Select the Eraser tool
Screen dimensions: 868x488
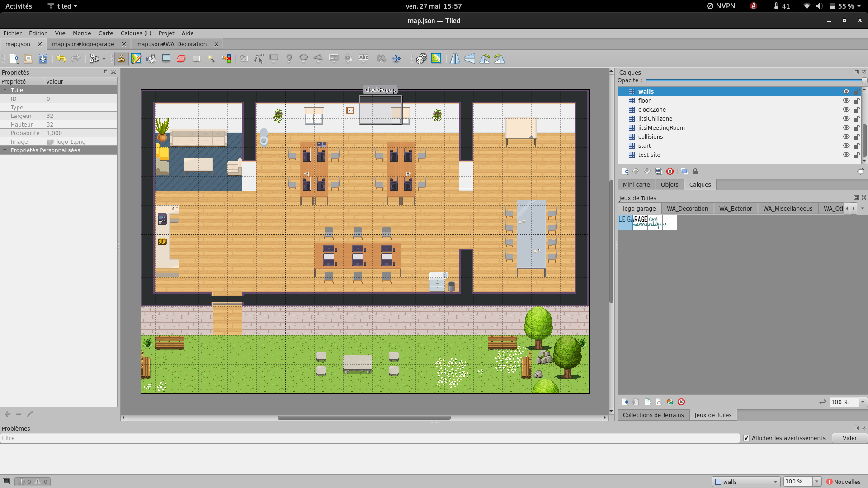(181, 59)
